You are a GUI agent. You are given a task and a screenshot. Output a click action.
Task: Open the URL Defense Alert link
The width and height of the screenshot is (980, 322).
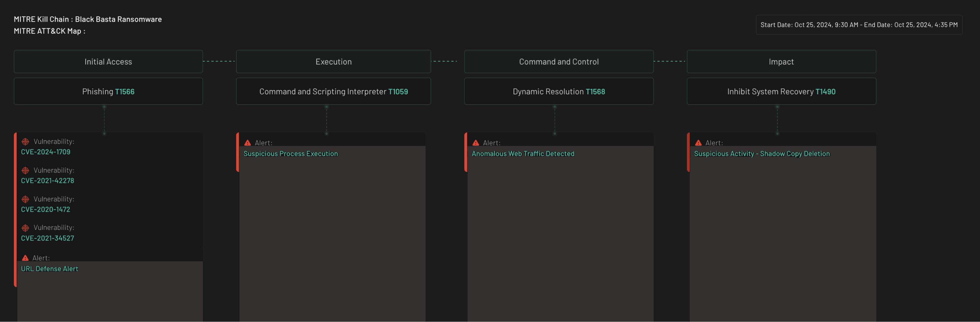click(x=50, y=269)
